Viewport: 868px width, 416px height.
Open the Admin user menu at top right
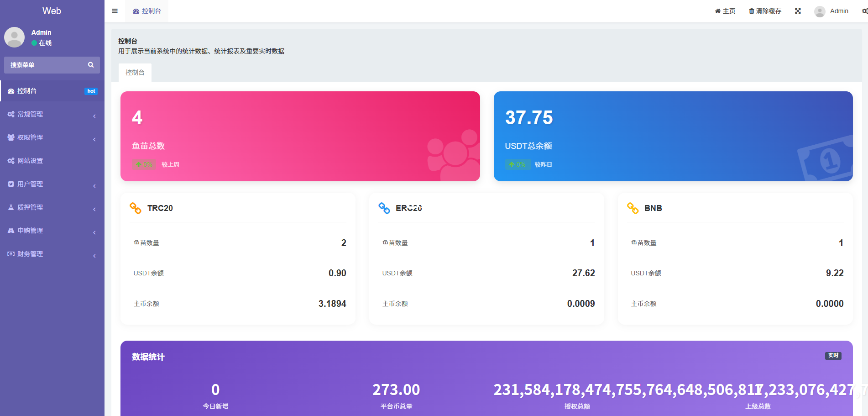(x=831, y=11)
